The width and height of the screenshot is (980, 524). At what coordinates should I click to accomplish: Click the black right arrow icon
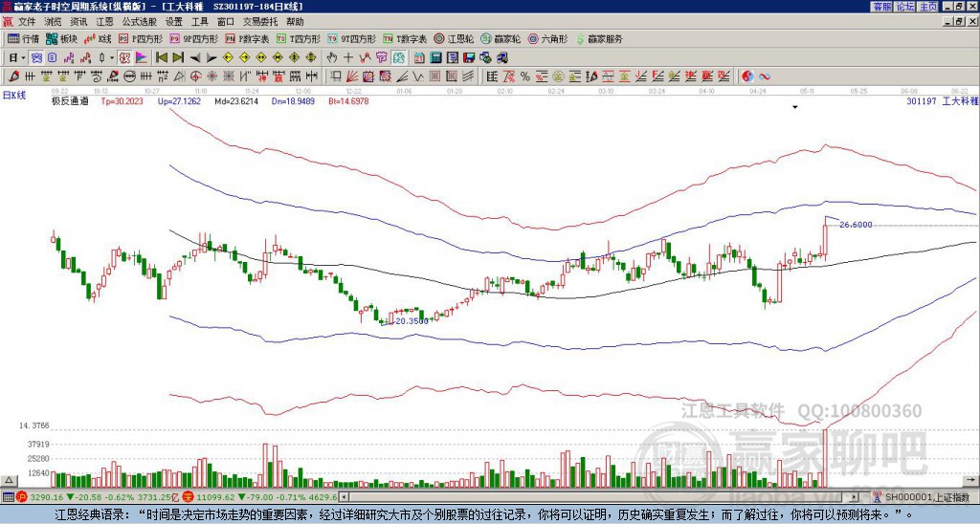212,58
